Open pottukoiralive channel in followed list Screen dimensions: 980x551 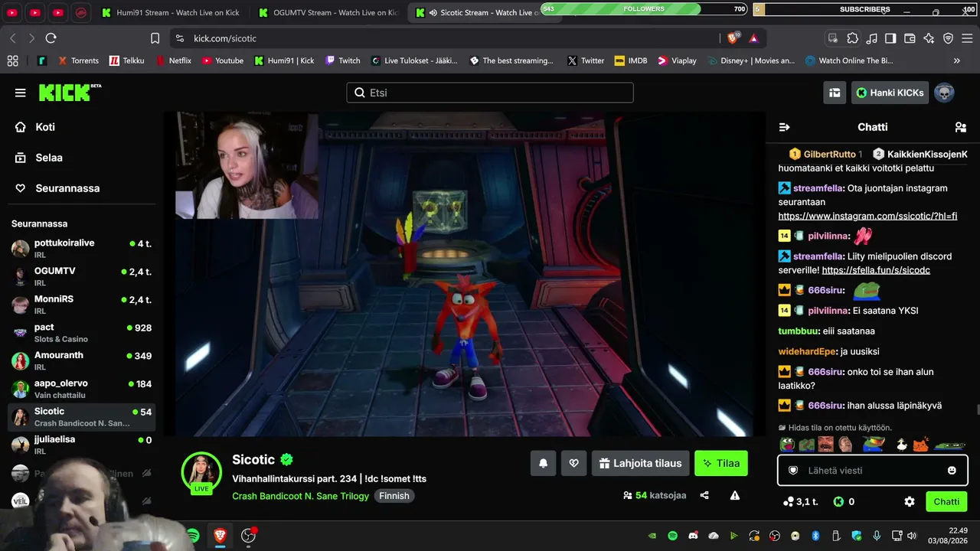coord(81,248)
